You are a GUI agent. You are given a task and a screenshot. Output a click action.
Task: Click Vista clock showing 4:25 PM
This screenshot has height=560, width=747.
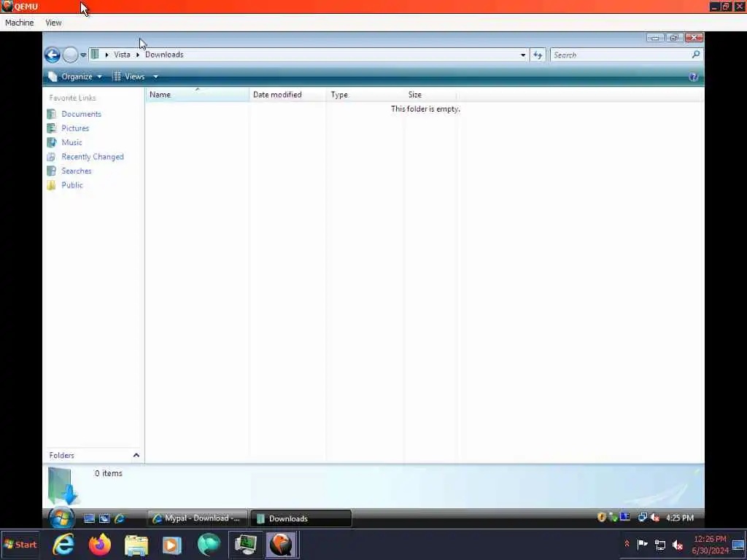tap(680, 518)
